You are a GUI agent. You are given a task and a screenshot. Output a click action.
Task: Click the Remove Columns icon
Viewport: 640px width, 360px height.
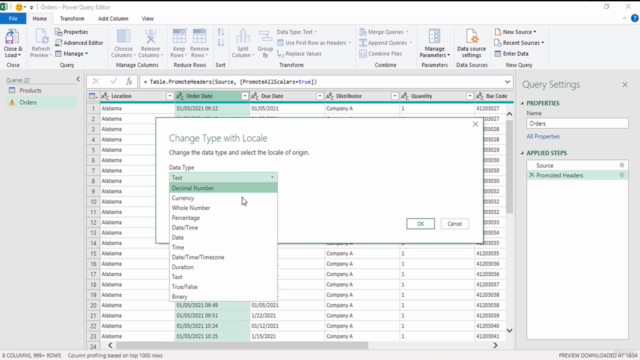[151, 37]
